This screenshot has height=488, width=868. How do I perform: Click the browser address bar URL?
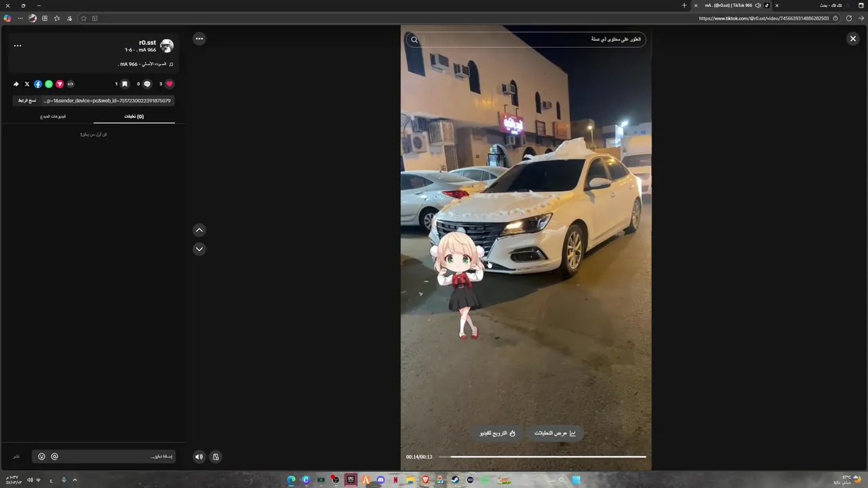[764, 18]
